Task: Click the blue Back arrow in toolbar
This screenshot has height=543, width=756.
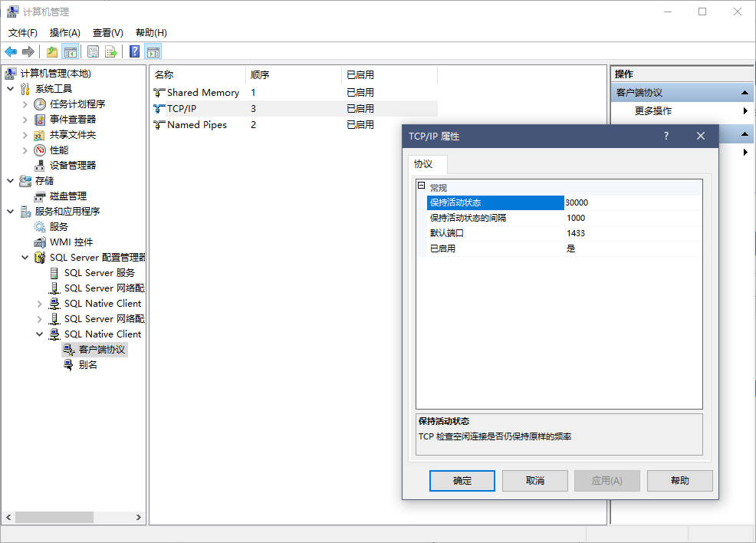Action: 11,51
